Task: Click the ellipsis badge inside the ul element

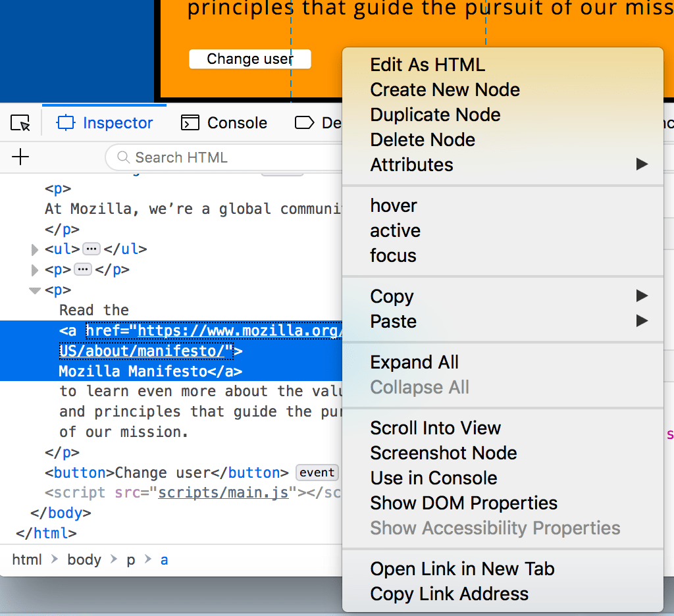Action: pyautogui.click(x=91, y=249)
